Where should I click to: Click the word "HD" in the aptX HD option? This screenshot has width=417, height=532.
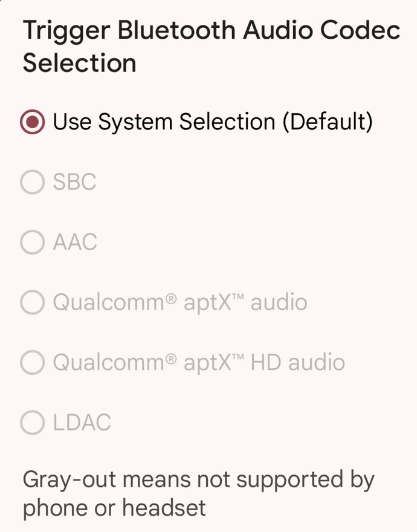click(266, 363)
